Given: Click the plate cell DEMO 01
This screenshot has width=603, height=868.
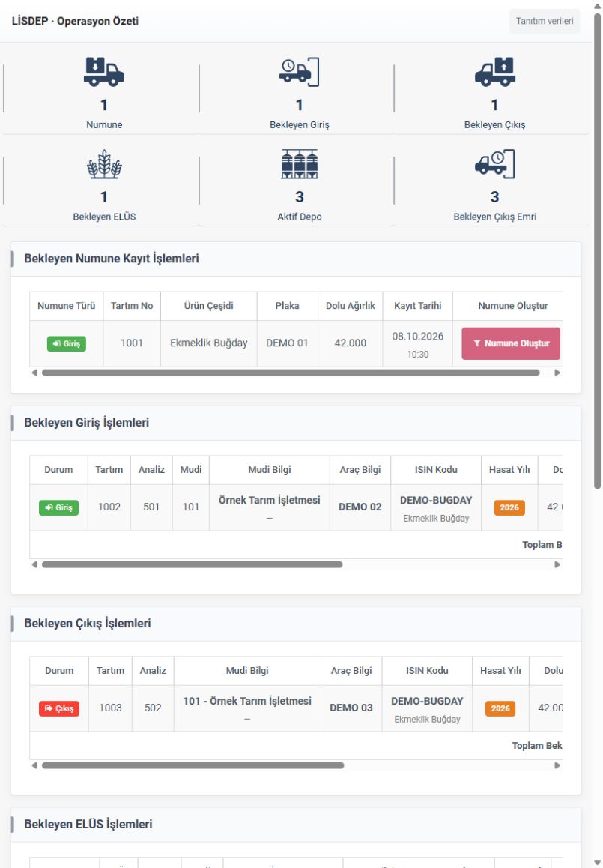Looking at the screenshot, I should (x=287, y=343).
